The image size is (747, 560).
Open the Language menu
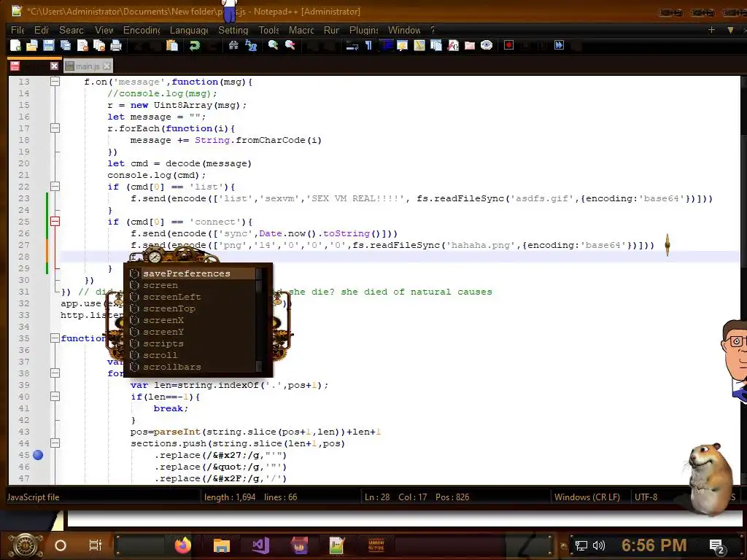(189, 30)
